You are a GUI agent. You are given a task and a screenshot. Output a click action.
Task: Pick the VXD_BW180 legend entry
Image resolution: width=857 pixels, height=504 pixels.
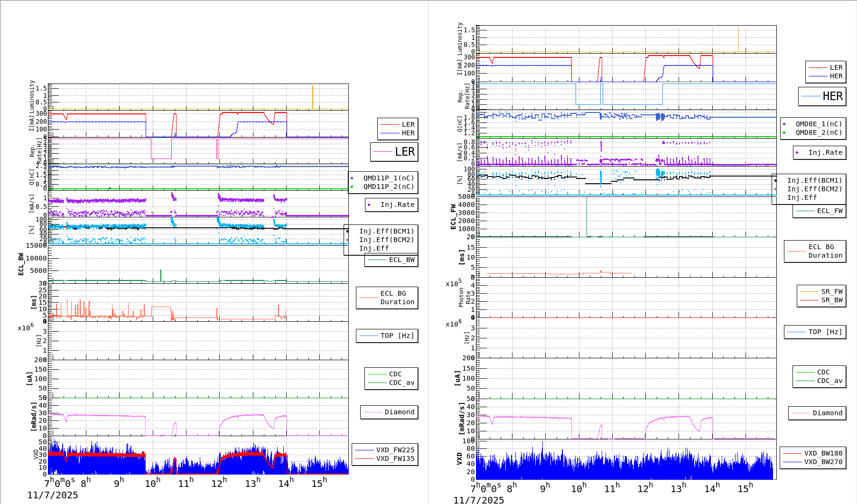[822, 453]
